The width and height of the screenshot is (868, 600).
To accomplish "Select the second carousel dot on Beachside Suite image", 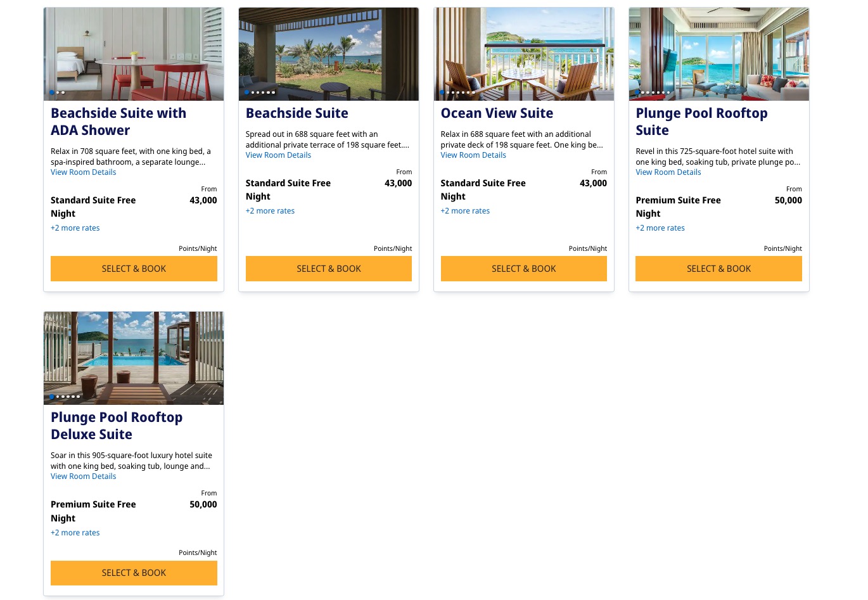I will (252, 92).
